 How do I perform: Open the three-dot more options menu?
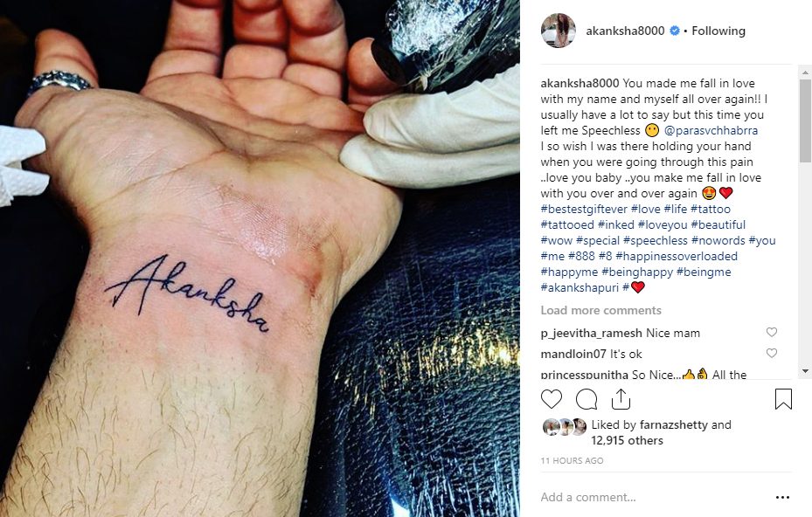click(782, 497)
